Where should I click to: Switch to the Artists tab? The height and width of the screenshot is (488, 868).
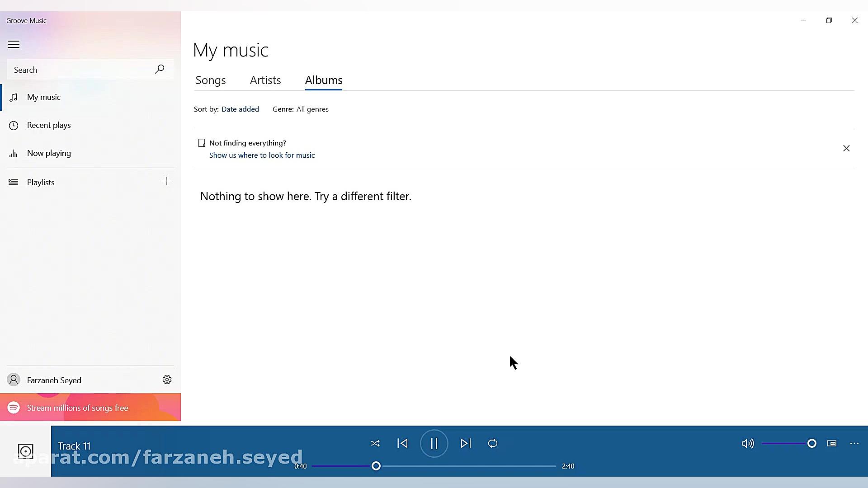tap(265, 80)
